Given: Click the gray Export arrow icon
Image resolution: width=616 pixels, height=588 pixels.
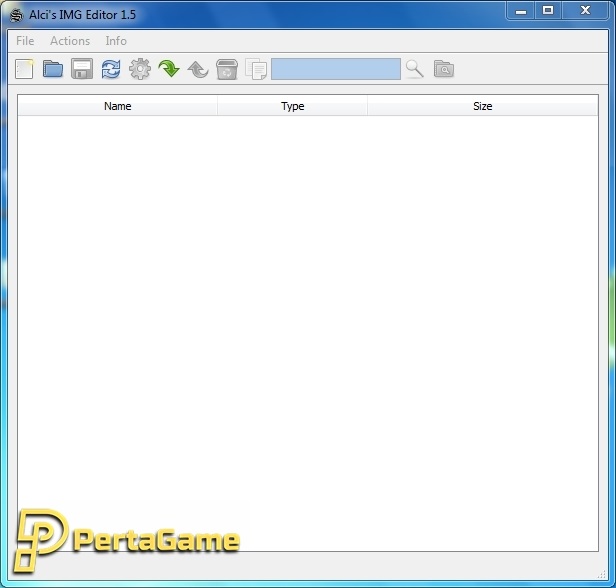Looking at the screenshot, I should pyautogui.click(x=198, y=70).
